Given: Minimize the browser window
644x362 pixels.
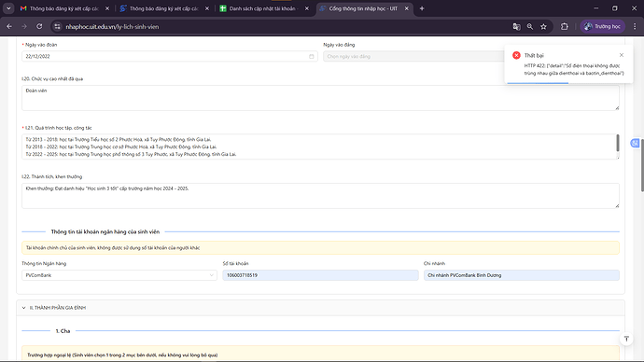Looking at the screenshot, I should click(x=596, y=8).
